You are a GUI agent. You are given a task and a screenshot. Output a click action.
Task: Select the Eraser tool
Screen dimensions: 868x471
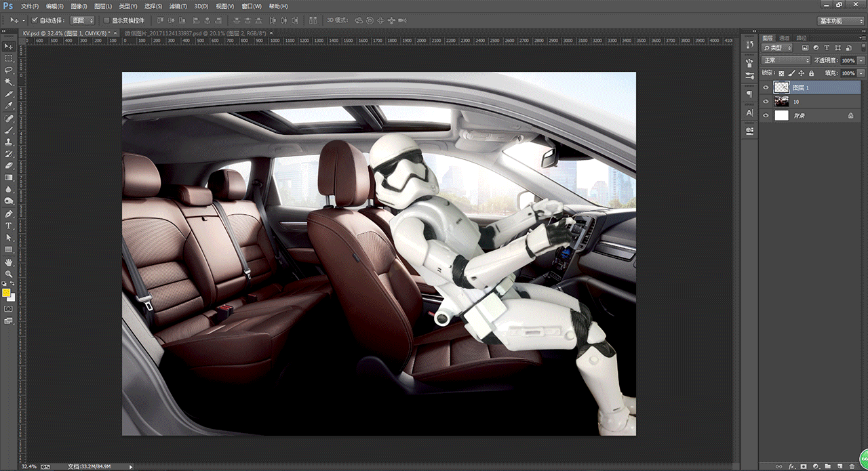pyautogui.click(x=9, y=165)
